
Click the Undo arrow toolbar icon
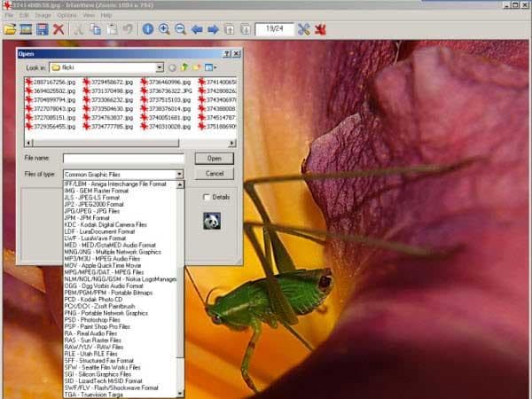click(129, 29)
